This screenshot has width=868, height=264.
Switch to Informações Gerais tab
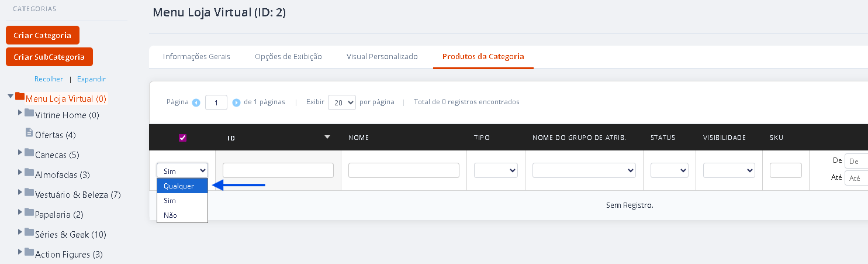tap(196, 57)
